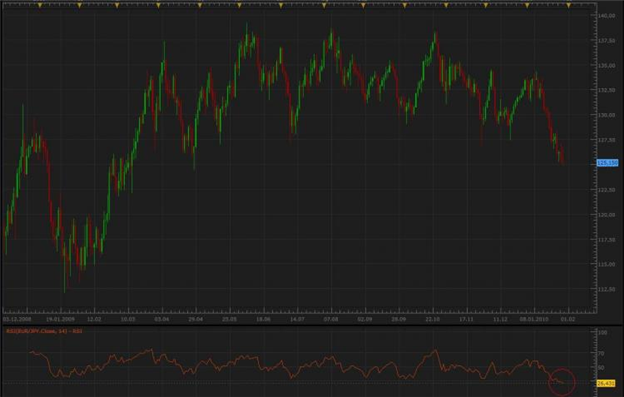The image size is (624, 397).
Task: Click the yellow timeline marker above 01.02
Action: (569, 6)
